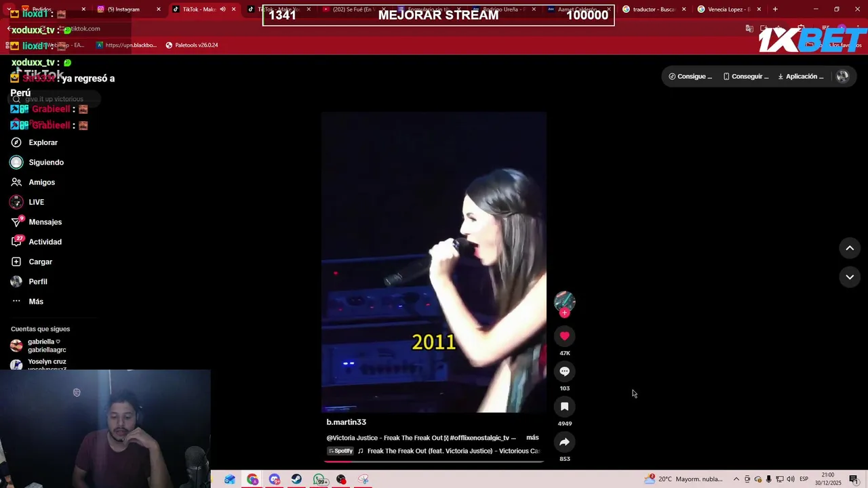The image size is (868, 488).
Task: Open Cargar upload in sidebar
Action: 40,262
